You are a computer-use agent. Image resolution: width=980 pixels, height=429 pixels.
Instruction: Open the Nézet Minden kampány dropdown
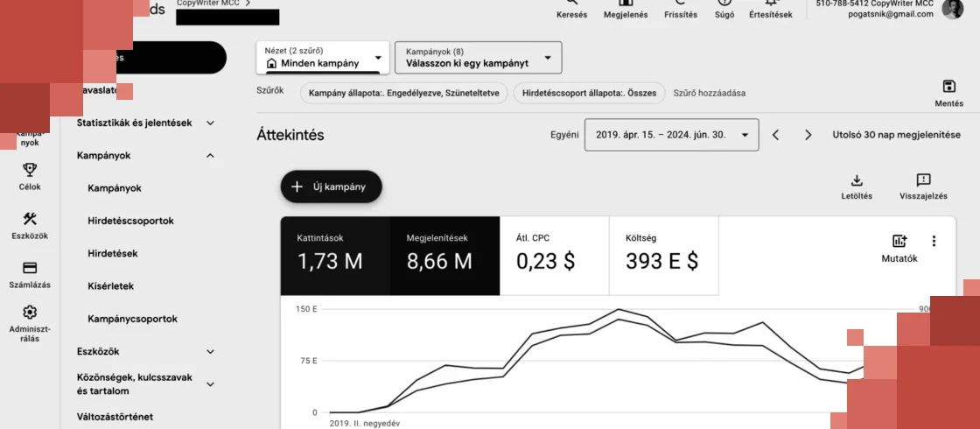click(323, 58)
